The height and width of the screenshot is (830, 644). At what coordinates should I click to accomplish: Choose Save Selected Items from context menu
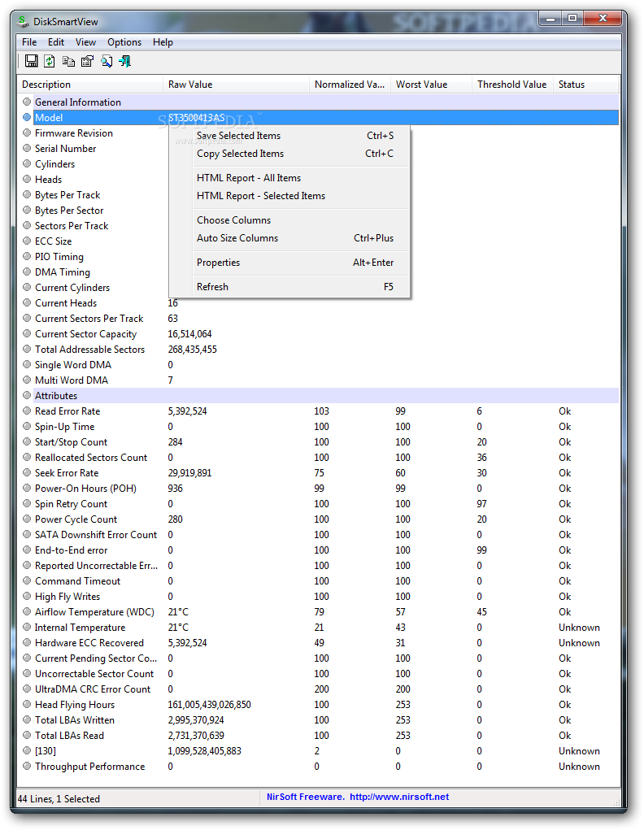289,136
